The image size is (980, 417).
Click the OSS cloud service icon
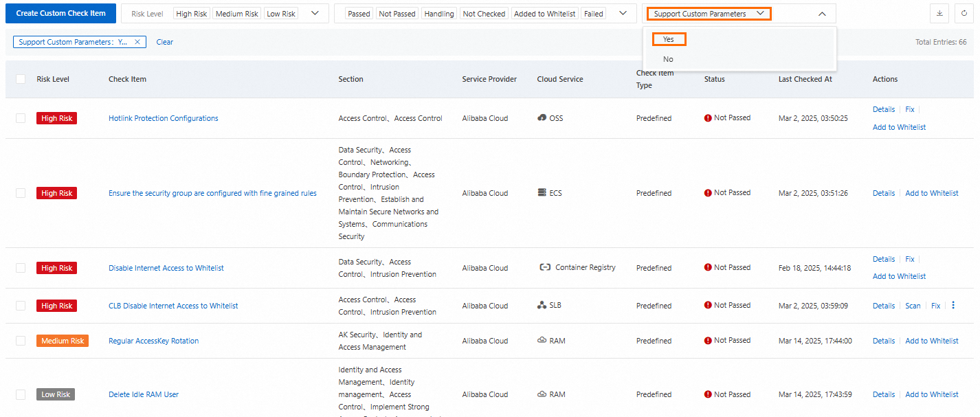pyautogui.click(x=542, y=118)
